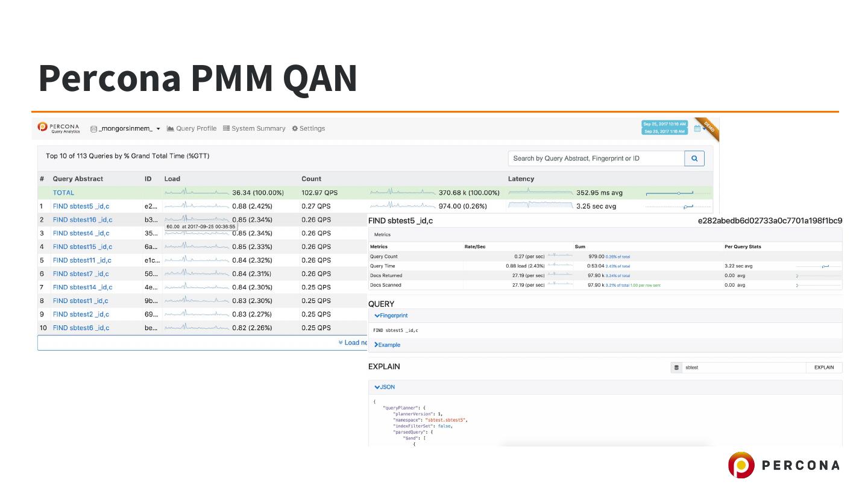Open the calendar date range picker
The image size is (868, 488).
pos(699,128)
